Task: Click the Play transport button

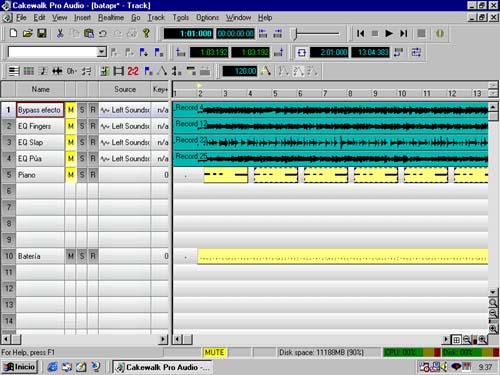Action: [389, 33]
